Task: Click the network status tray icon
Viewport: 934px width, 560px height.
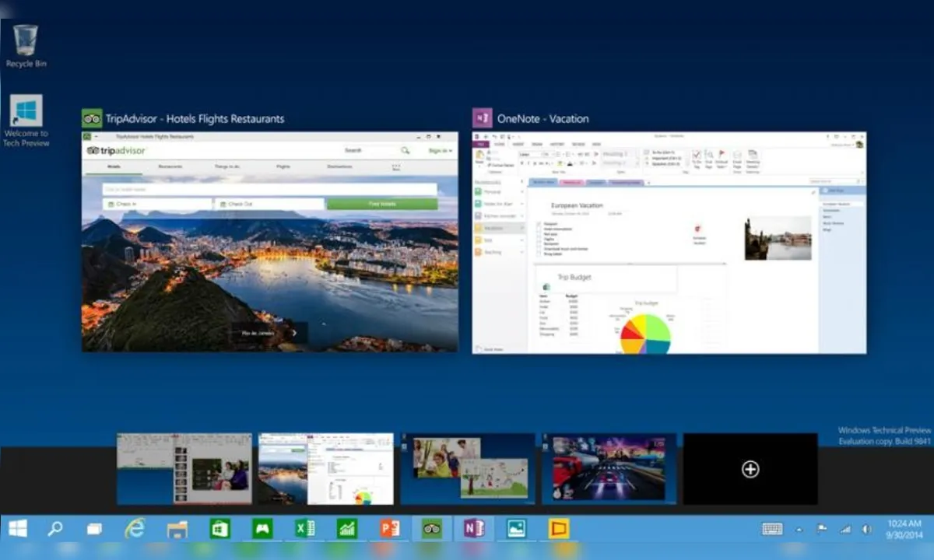Action: [x=845, y=529]
